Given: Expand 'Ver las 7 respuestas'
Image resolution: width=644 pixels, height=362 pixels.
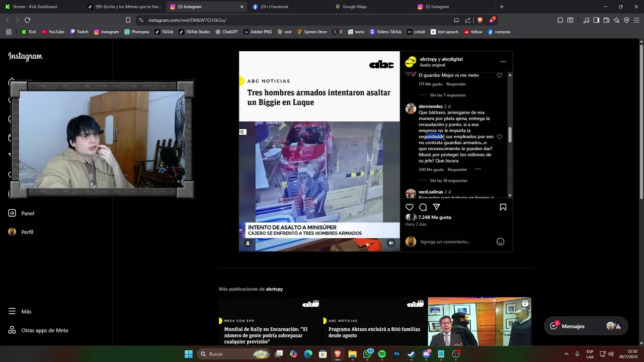Looking at the screenshot, I should 448,95.
